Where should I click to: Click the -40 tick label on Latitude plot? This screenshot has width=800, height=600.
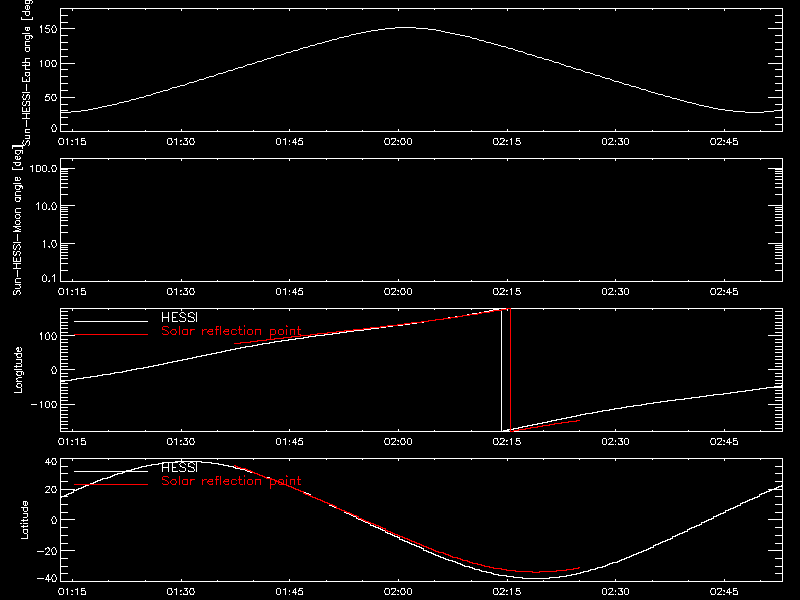coord(47,578)
